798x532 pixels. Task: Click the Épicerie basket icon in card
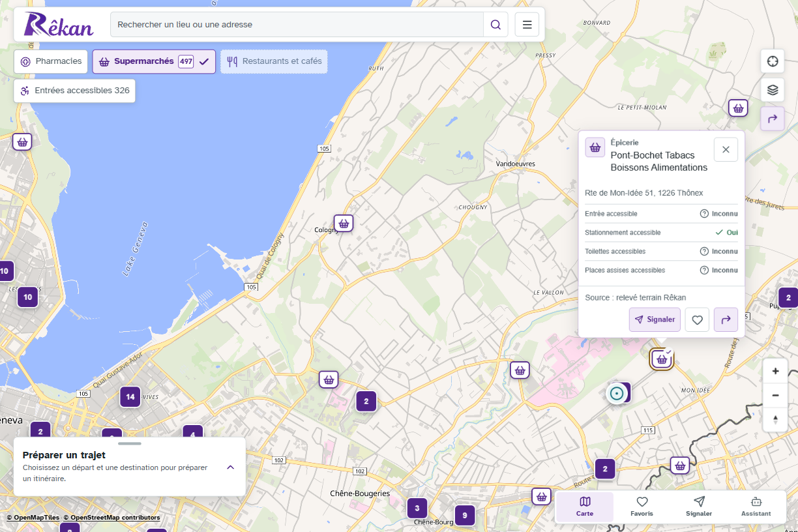tap(595, 147)
